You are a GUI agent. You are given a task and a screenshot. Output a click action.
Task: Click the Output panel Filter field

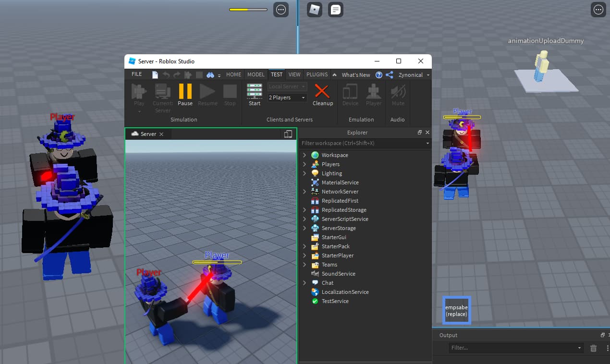[x=516, y=348]
